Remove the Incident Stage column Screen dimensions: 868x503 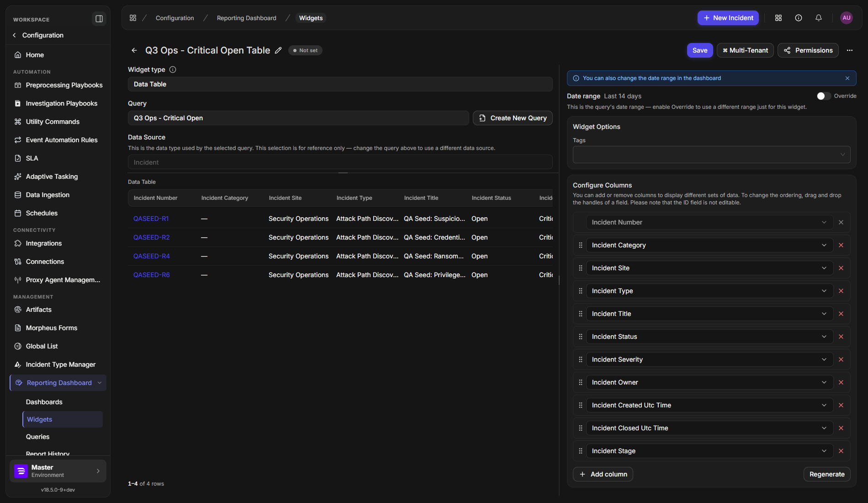click(841, 451)
